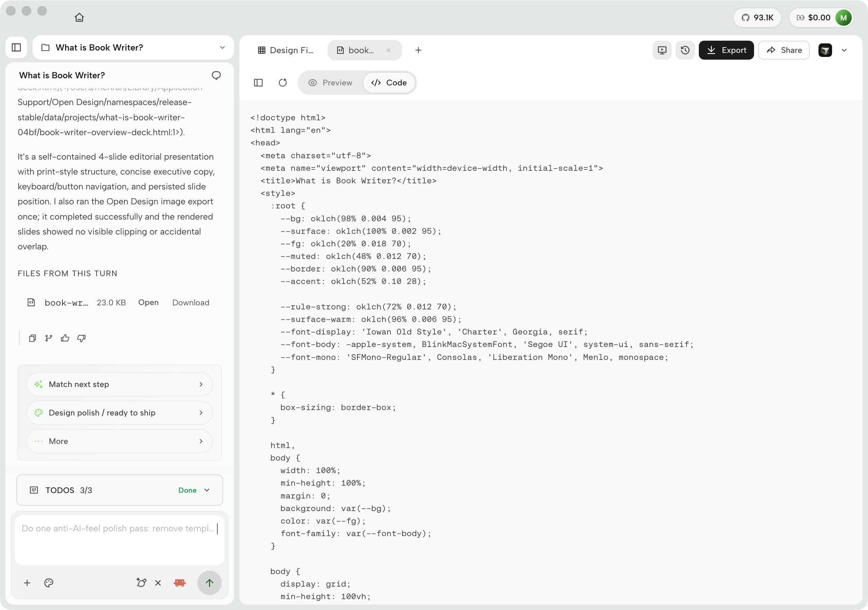
Task: Expand the chevron next to app logo
Action: [x=844, y=50]
